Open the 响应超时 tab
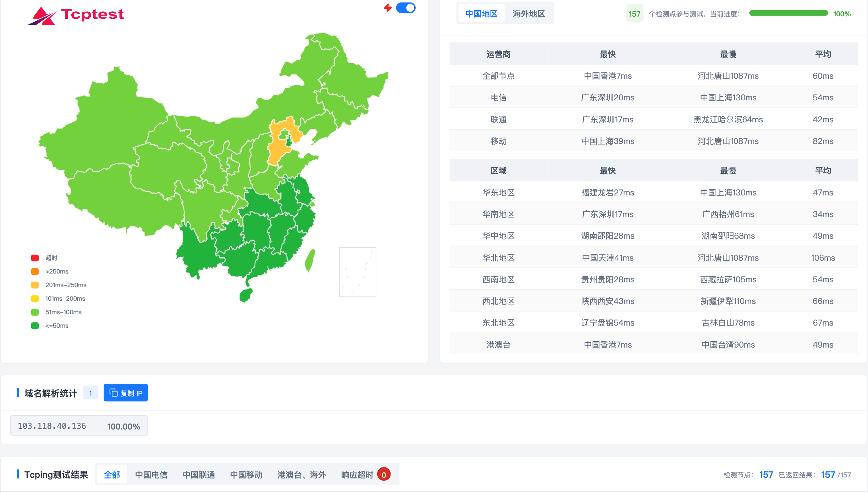 point(357,475)
